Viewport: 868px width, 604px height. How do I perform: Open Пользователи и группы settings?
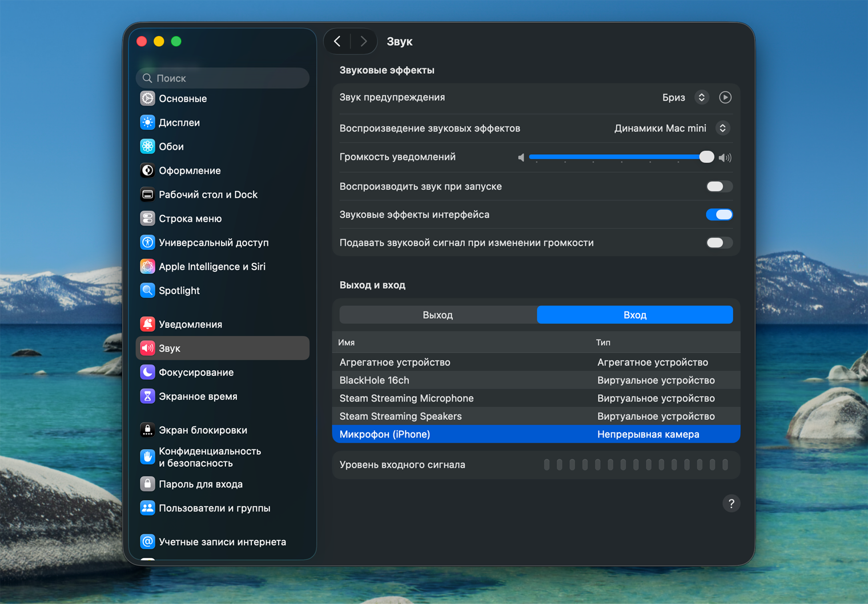point(222,508)
